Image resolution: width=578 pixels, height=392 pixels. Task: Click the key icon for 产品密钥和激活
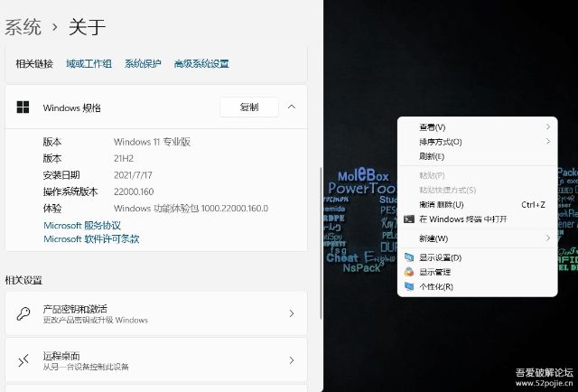(x=23, y=313)
